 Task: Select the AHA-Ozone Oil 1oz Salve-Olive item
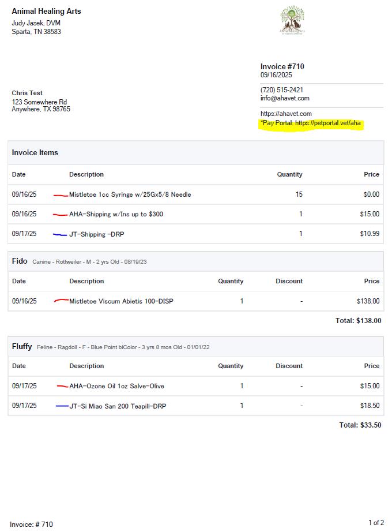pos(116,386)
